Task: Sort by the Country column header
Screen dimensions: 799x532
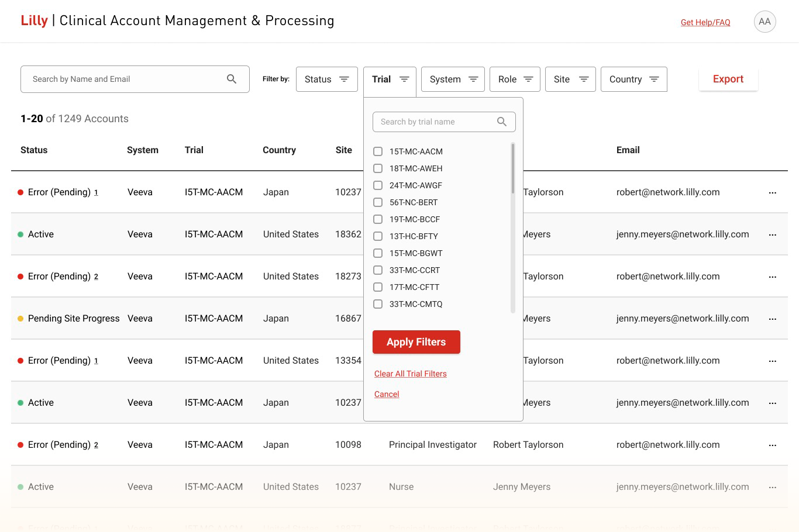Action: (279, 150)
